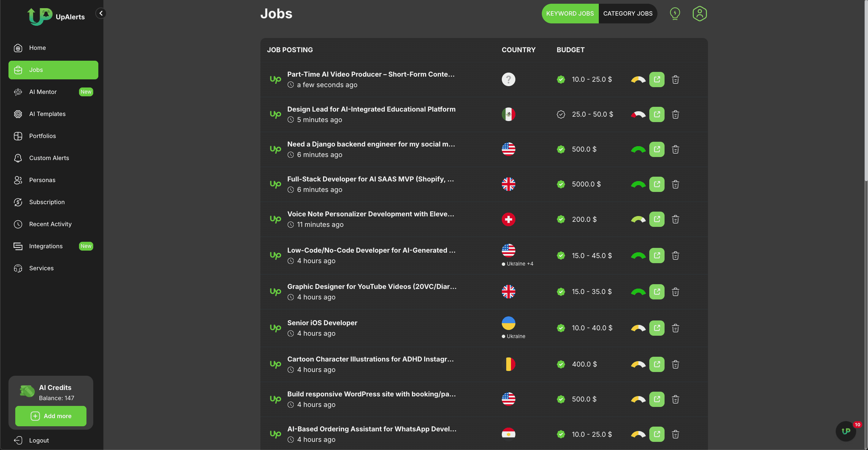The image size is (868, 450).
Task: Click the Upwork logo beside Part-Time AI Video Producer
Action: pos(275,79)
